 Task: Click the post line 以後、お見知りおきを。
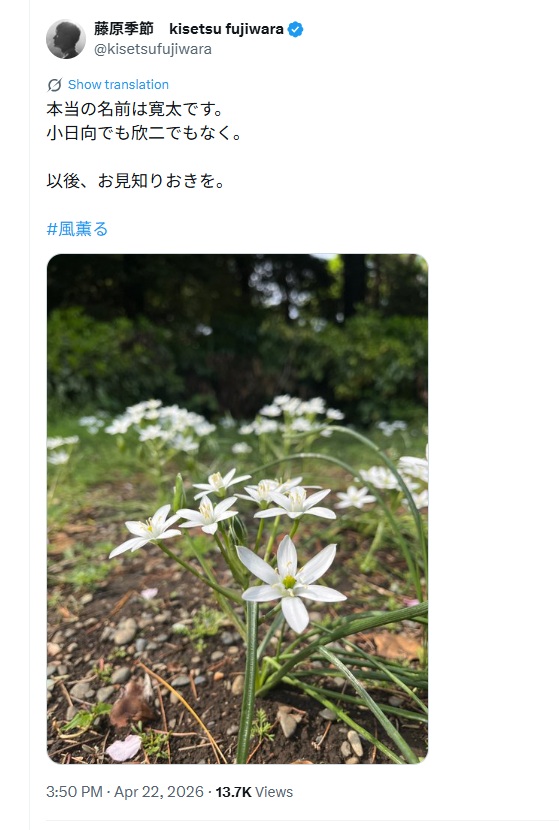[136, 181]
